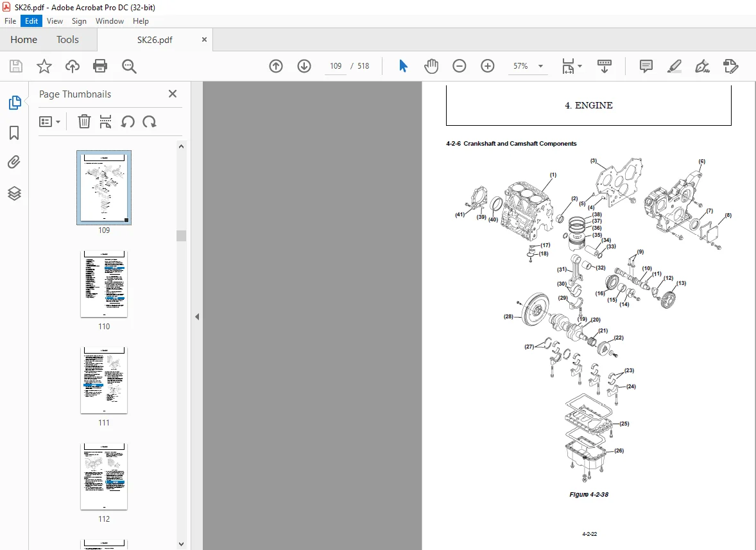Rotate the page clockwise
This screenshot has height=550, width=756.
(x=150, y=121)
